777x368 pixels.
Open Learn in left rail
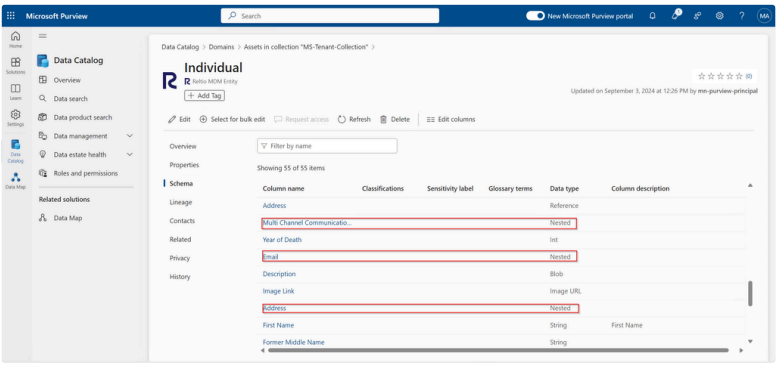click(x=15, y=92)
